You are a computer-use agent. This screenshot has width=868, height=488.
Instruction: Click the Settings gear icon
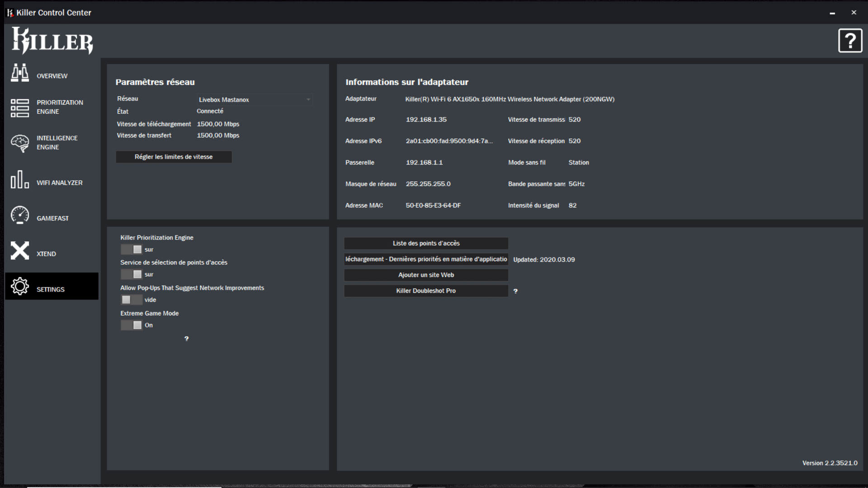(20, 286)
